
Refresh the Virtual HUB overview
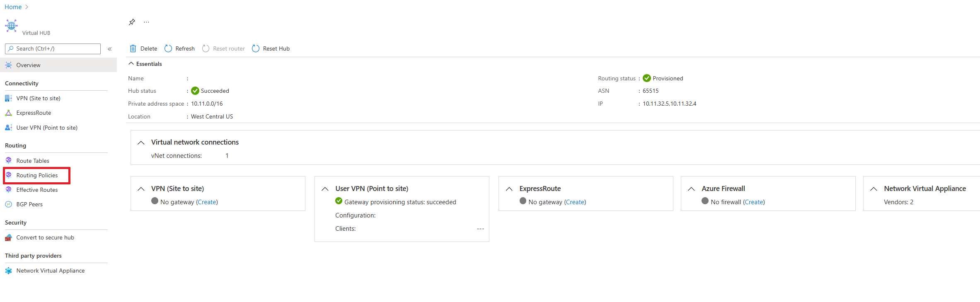click(180, 48)
